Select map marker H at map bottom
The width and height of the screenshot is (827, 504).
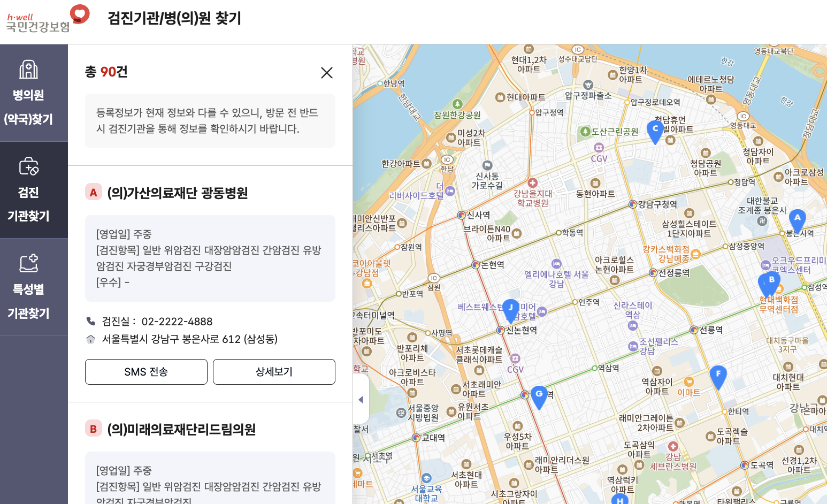(x=619, y=499)
